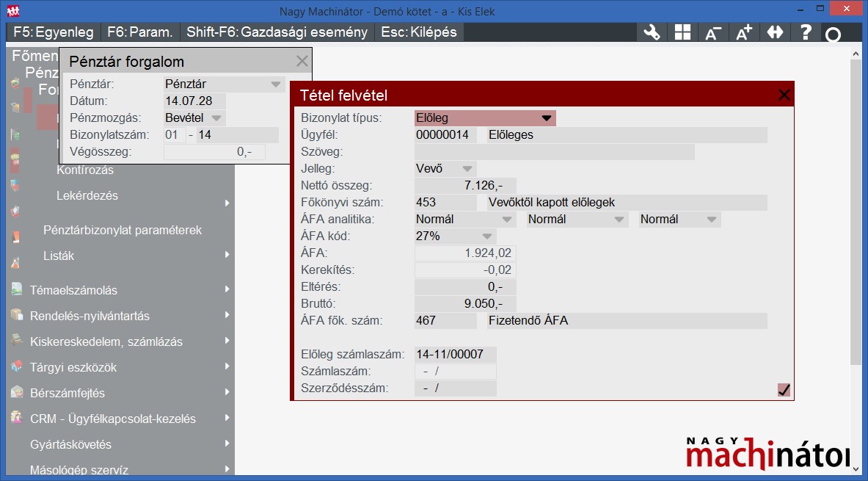Click the Tárgyi eszközök icon

pyautogui.click(x=17, y=366)
